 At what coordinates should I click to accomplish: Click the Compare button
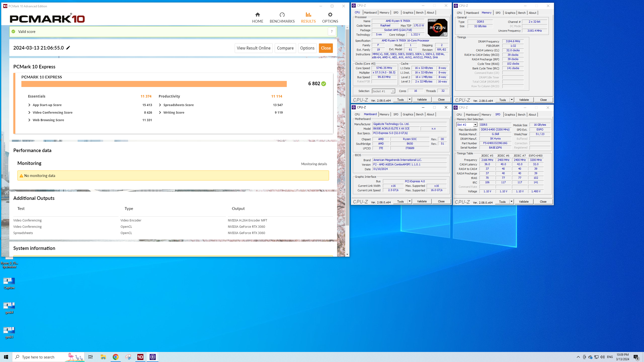click(285, 48)
